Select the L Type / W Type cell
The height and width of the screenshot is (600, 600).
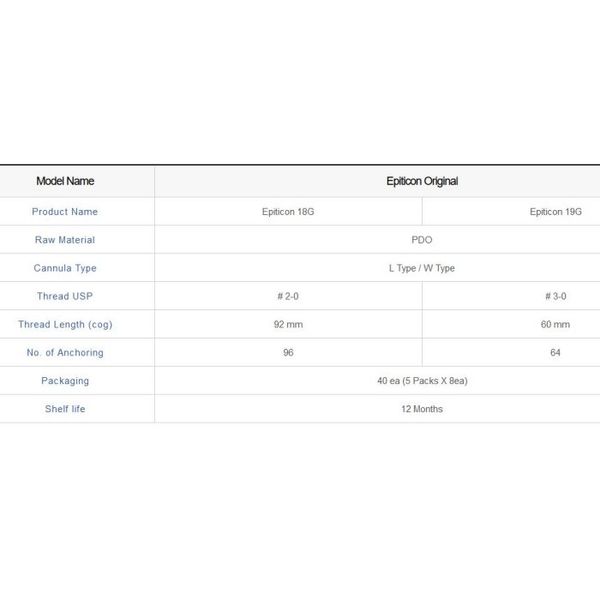pos(421,268)
